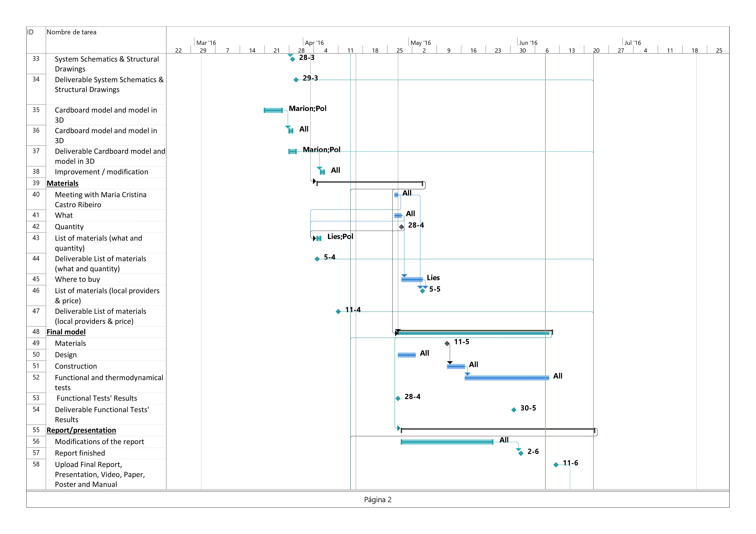The width and height of the screenshot is (756, 534).
Task: Select the Final model summary task
Action: click(66, 332)
